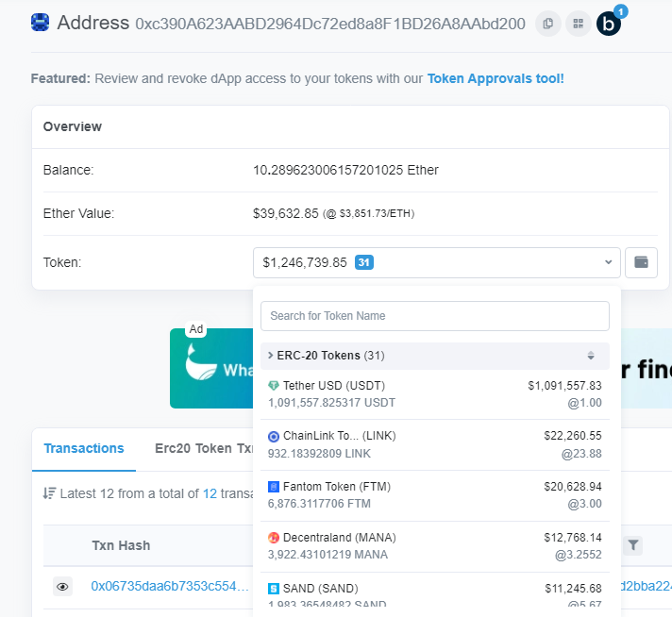Viewport: 672px width, 617px height.
Task: Focus the Search for Token Name field
Action: [x=434, y=316]
